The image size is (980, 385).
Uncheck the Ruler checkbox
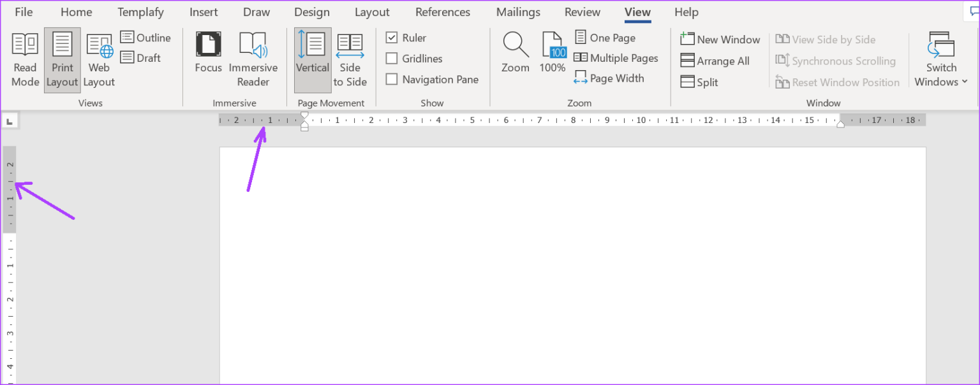pos(392,38)
